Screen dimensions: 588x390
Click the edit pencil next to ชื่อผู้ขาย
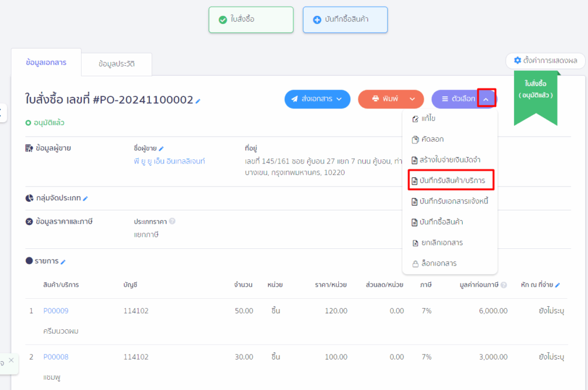161,149
